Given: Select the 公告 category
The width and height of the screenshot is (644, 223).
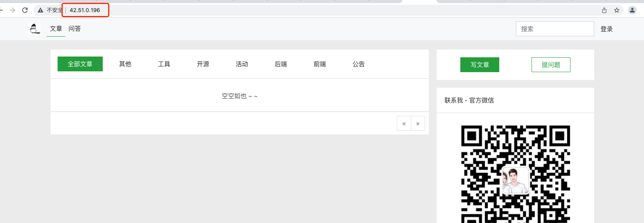Looking at the screenshot, I should pos(359,64).
